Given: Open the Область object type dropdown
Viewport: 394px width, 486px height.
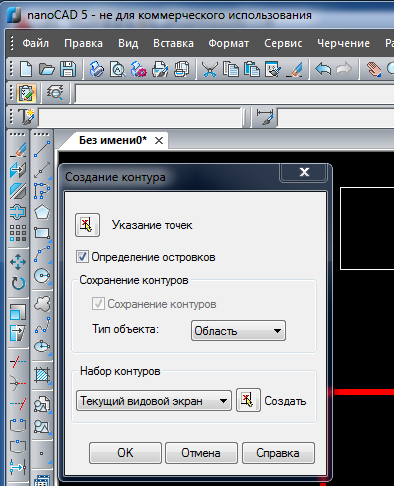Looking at the screenshot, I should click(x=238, y=331).
